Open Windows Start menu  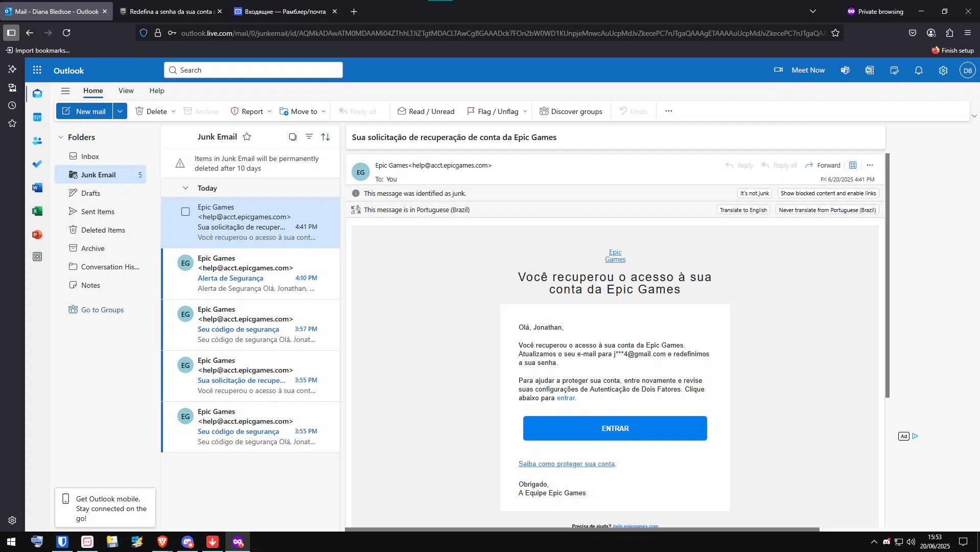[x=11, y=542]
